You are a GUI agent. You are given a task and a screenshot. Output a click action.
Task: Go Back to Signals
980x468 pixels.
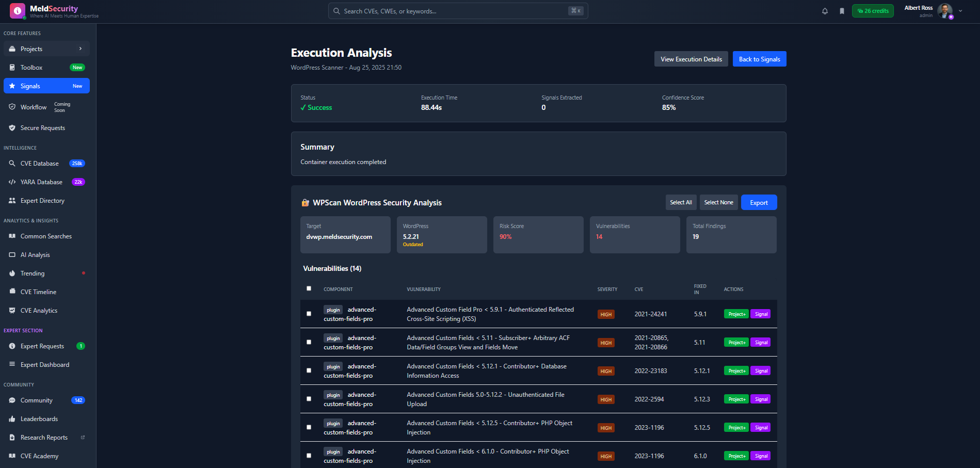click(759, 59)
